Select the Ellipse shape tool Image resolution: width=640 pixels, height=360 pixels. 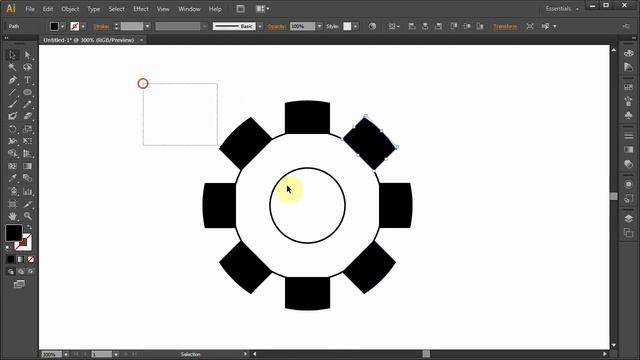[x=27, y=92]
